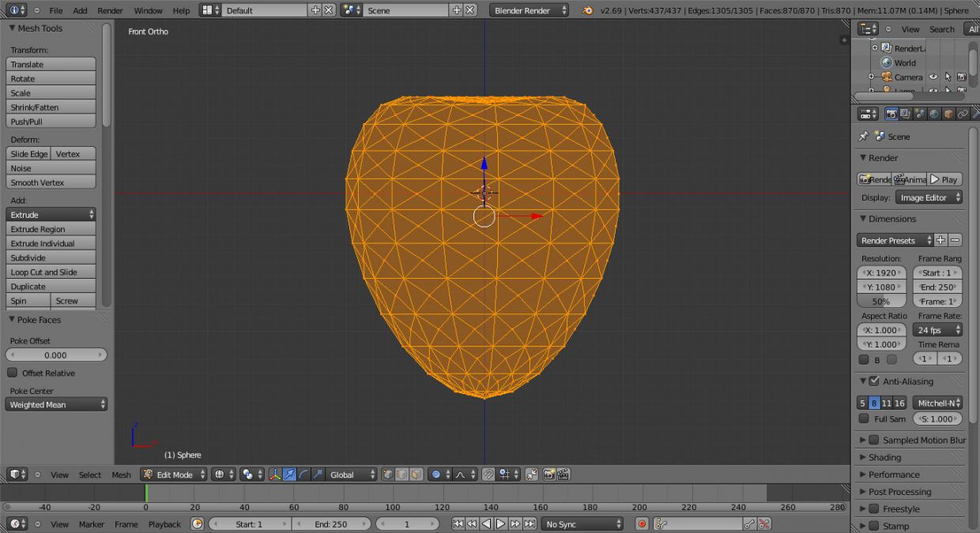This screenshot has width=980, height=533.
Task: Open the World properties tab
Action: pos(934,114)
